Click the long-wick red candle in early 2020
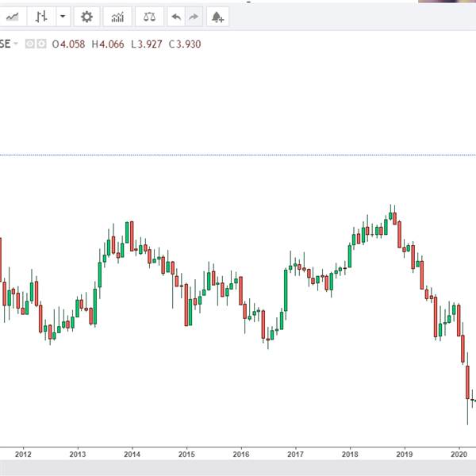The image size is (476, 476). pos(467,382)
